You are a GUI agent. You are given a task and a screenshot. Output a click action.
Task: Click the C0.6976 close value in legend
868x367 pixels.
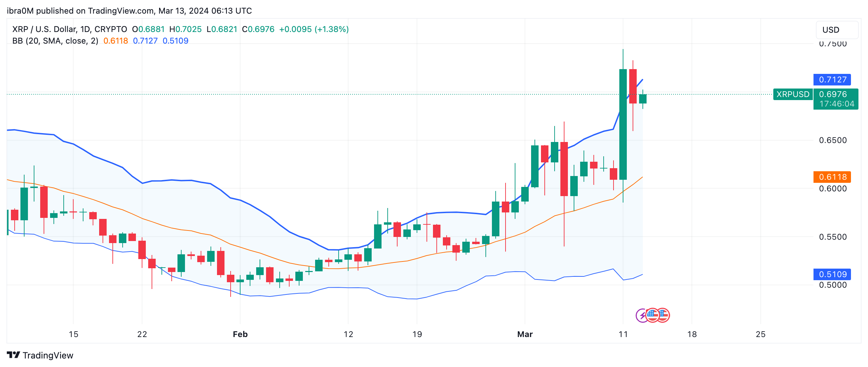coord(258,29)
